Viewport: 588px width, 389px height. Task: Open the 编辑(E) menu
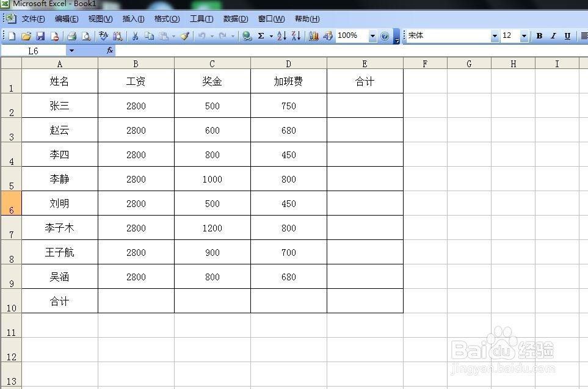[x=67, y=19]
